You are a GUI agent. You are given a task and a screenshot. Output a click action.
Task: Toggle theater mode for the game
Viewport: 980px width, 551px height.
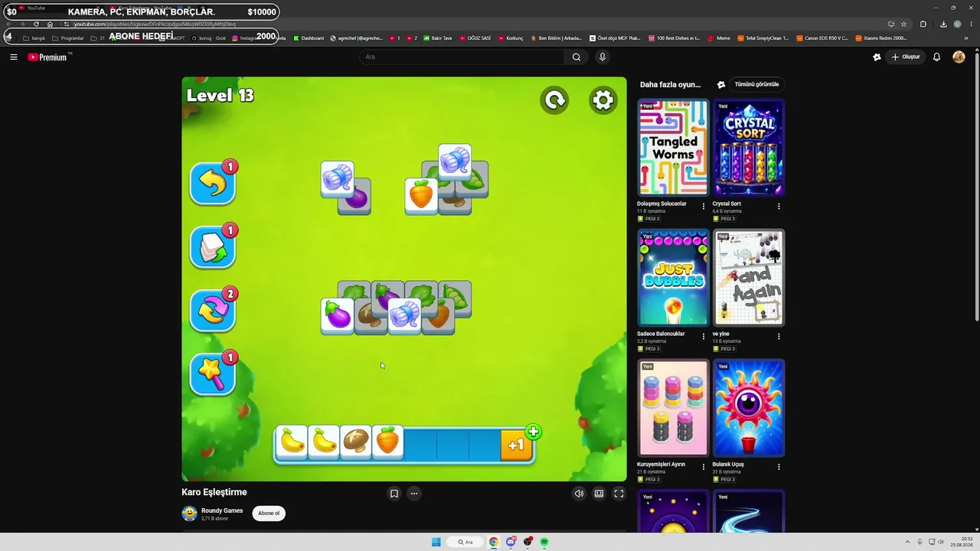599,494
